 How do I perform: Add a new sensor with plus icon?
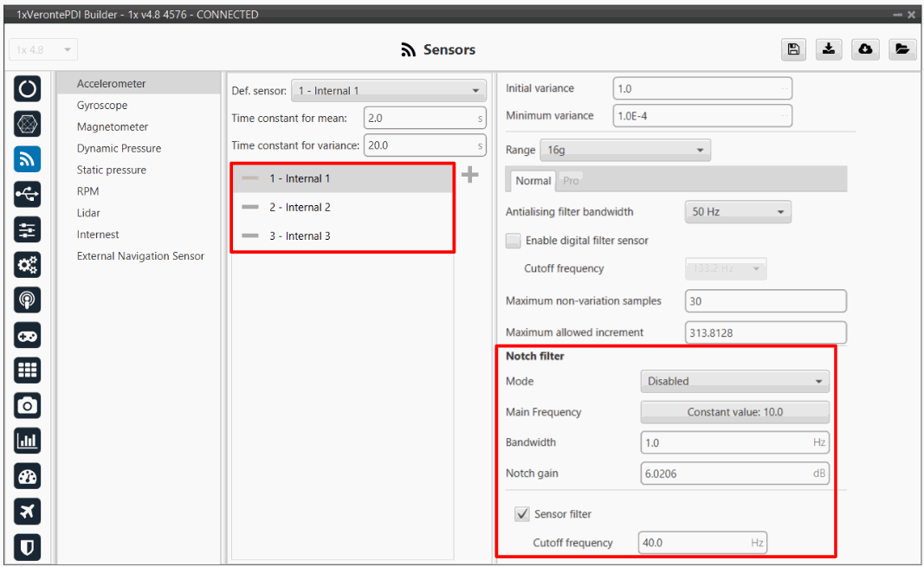469,176
